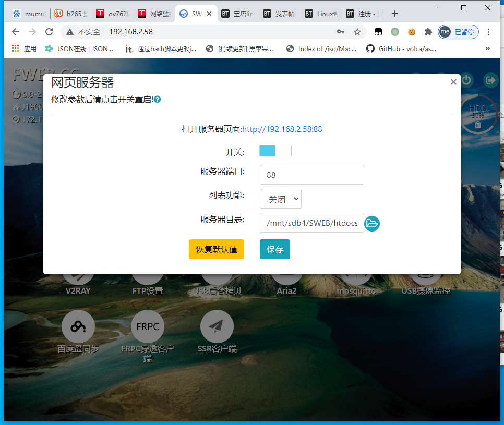The image size is (504, 425).
Task: Switch to the mumu browser tab
Action: click(29, 14)
